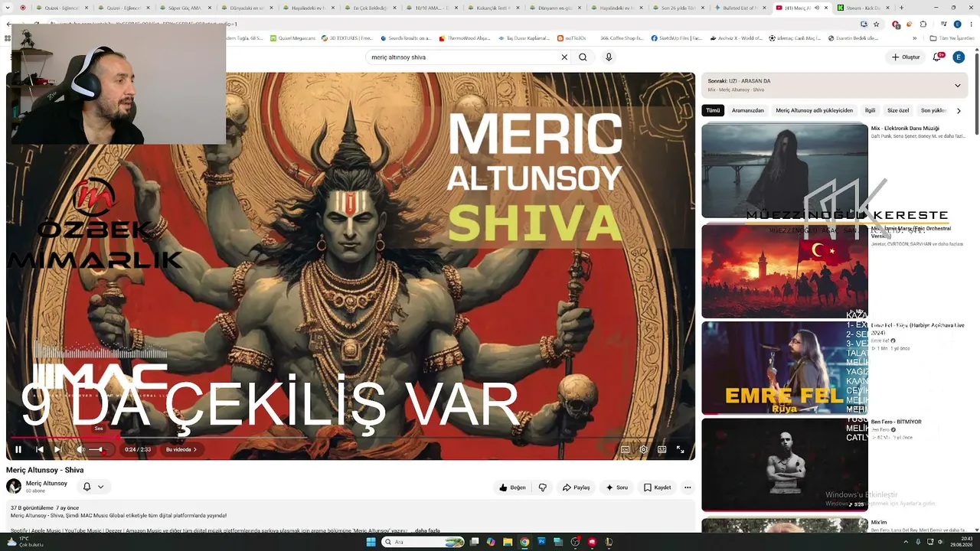Open 'Mix - Elektronik Dans Müziği' thumbnail

click(785, 171)
